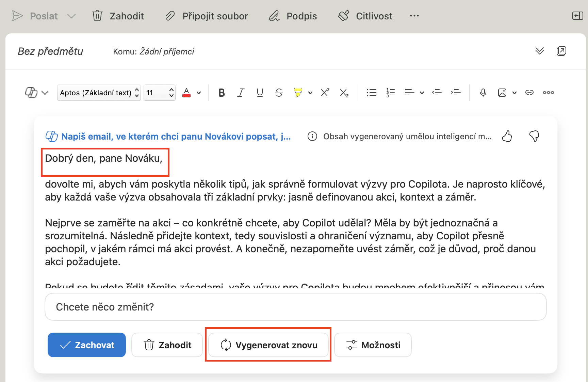Screen dimensions: 588x382
Task: Click the greeting Dobrý den, pane Nováku
Action: tap(104, 158)
